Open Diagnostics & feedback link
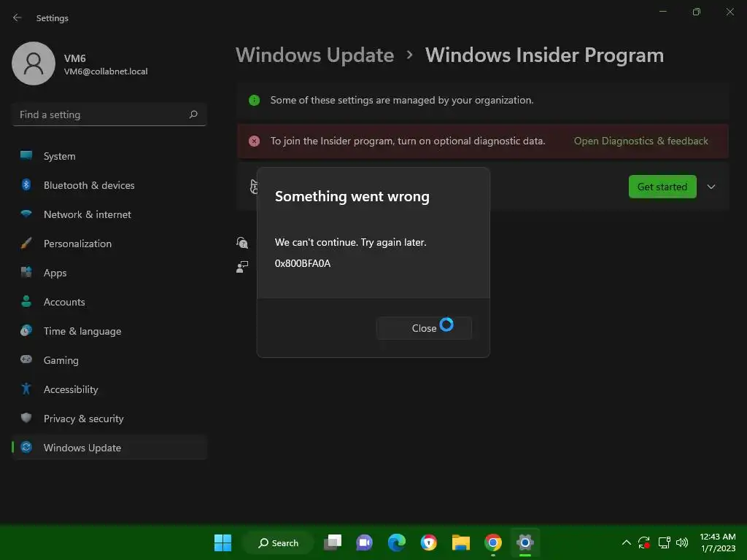 click(x=640, y=141)
